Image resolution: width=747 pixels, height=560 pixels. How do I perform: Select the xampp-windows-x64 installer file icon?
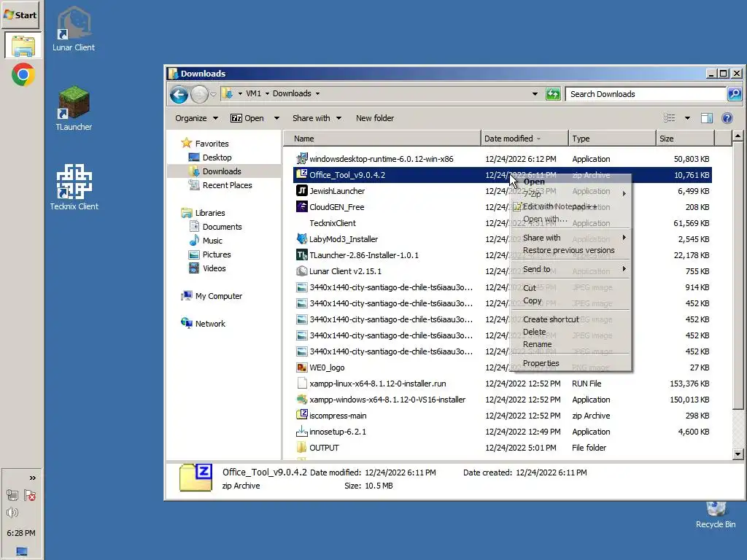coord(301,399)
